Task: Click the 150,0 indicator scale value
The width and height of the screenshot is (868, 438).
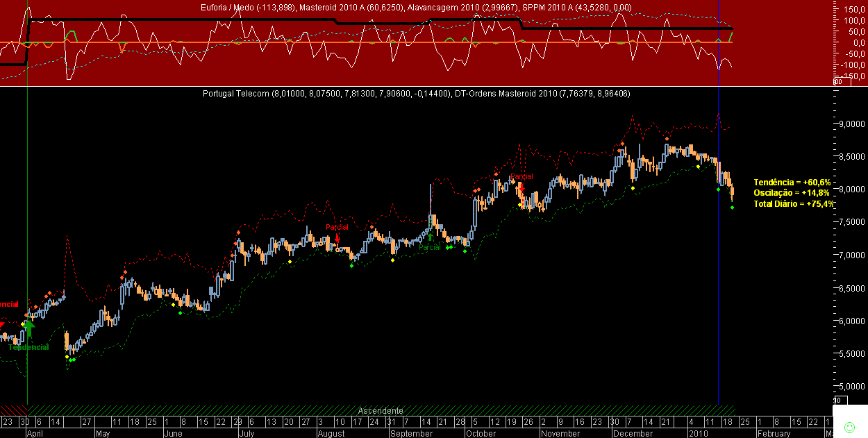Action: coord(855,10)
